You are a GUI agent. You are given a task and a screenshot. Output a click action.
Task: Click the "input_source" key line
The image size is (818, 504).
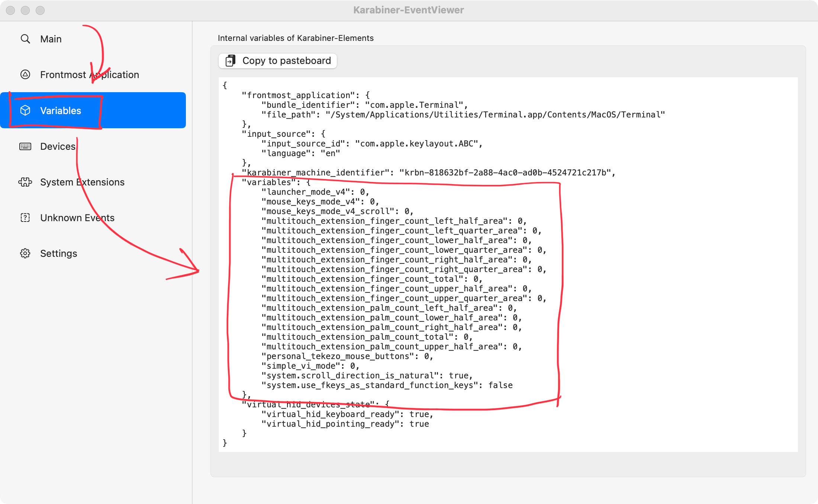tap(283, 134)
